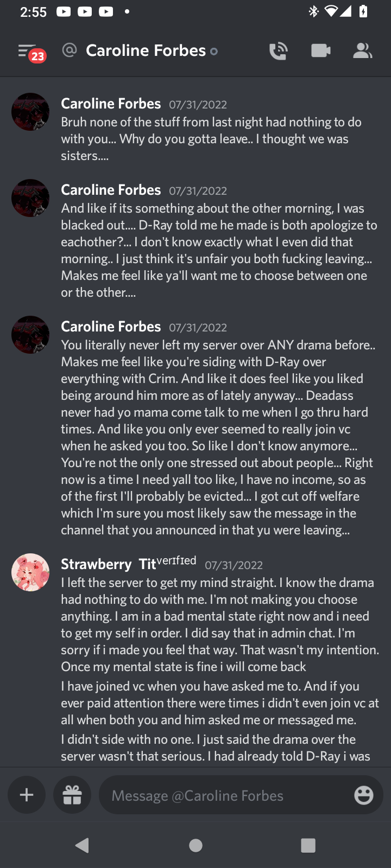Start a video call
The height and width of the screenshot is (868, 391).
pos(320,51)
